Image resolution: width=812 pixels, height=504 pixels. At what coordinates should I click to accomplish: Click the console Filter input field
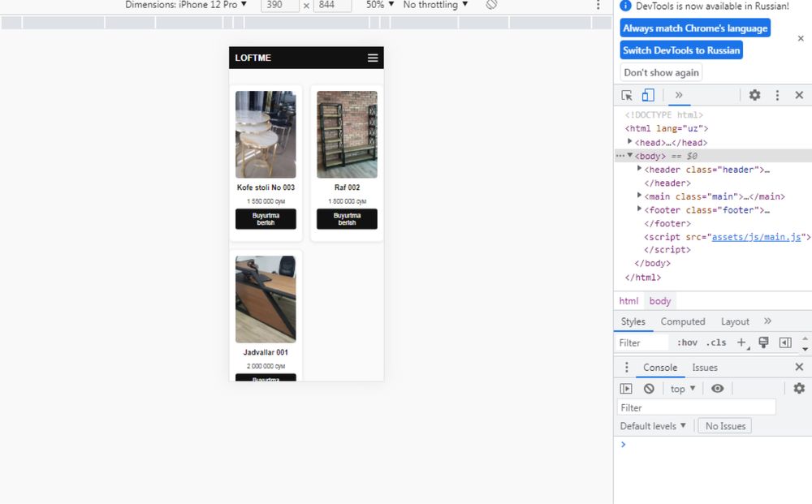[696, 407]
